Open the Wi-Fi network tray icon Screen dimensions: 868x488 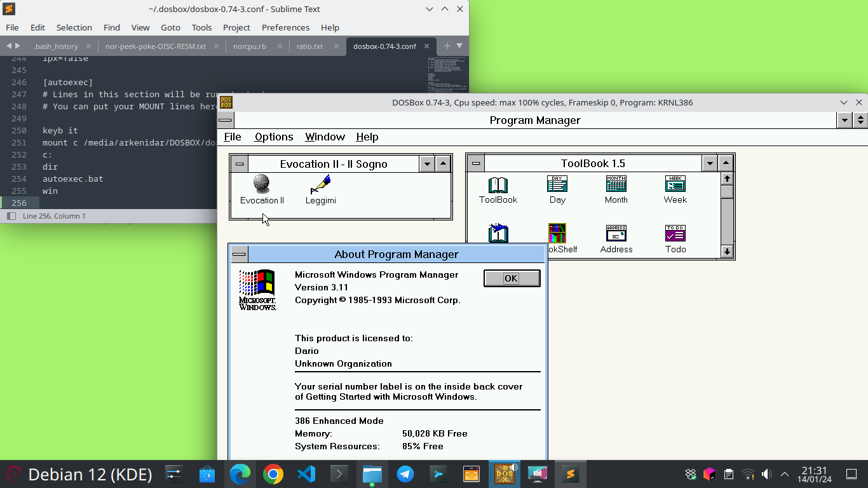(x=749, y=474)
